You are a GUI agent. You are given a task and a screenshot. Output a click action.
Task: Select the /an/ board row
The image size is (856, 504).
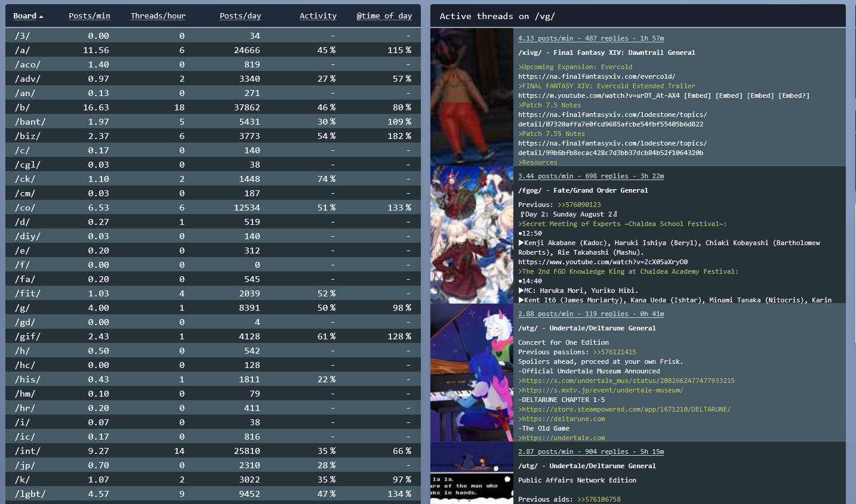(x=213, y=93)
